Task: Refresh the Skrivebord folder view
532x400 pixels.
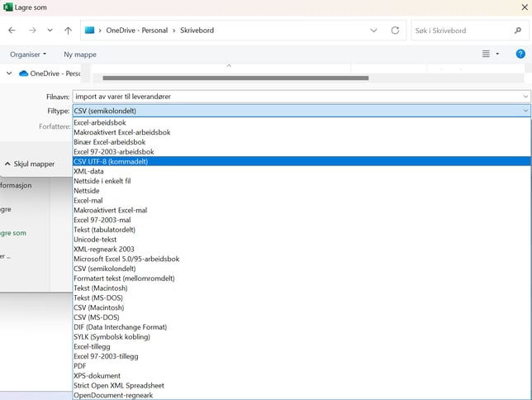Action: pyautogui.click(x=395, y=31)
